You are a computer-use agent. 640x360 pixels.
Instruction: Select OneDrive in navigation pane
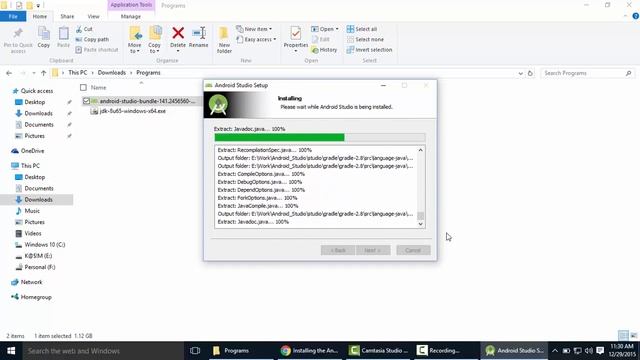(x=32, y=151)
